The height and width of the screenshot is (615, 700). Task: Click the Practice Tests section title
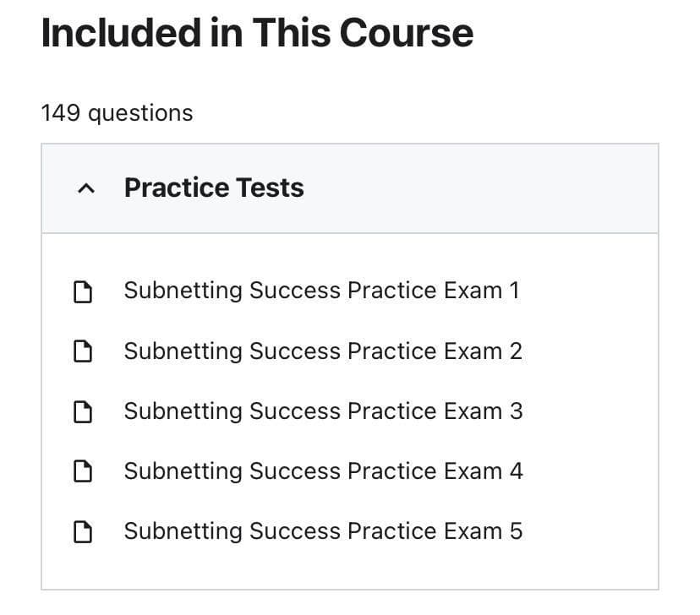[x=214, y=188]
